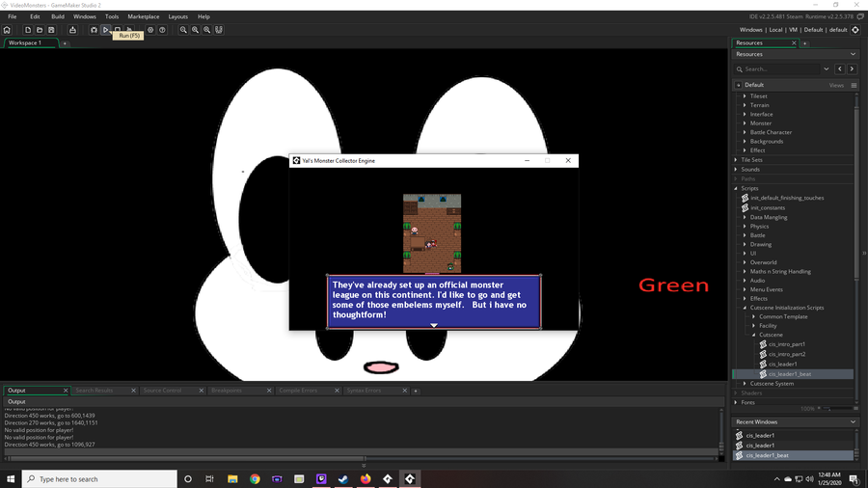Screen dimensions: 868x488
Task: Open Game Options gear icon
Action: (150, 30)
